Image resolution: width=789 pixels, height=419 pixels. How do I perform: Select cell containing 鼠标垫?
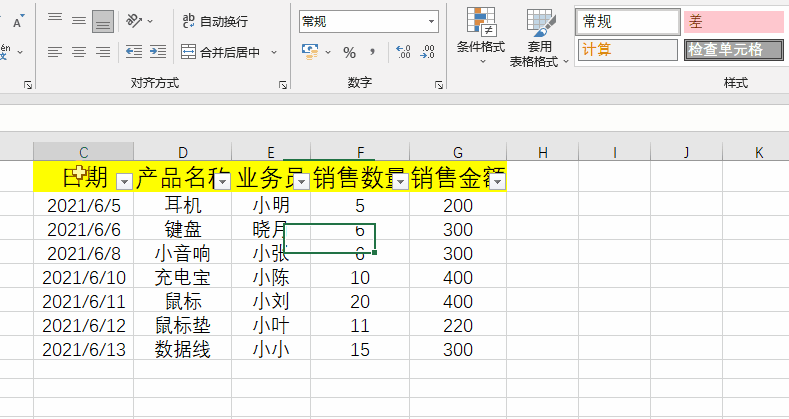183,325
